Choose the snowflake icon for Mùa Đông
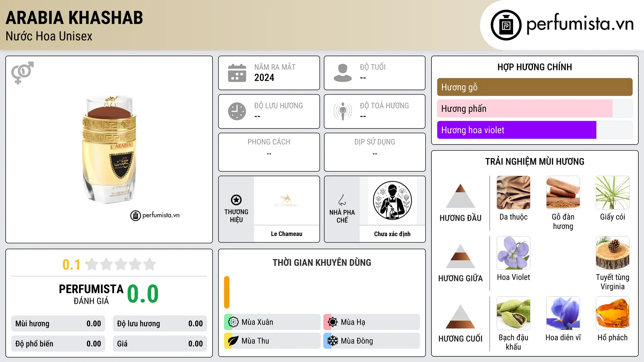 point(332,341)
